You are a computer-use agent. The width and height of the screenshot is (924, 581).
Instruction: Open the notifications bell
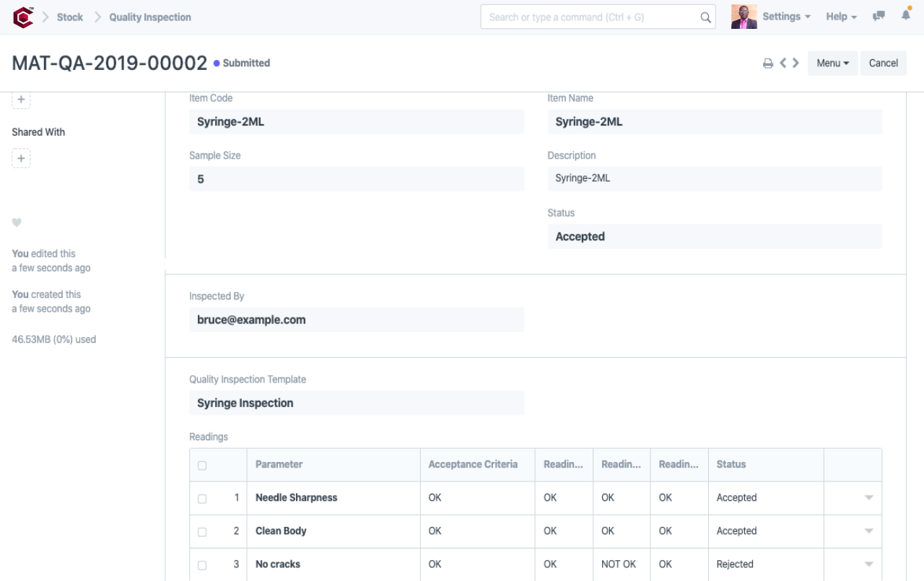tap(906, 16)
